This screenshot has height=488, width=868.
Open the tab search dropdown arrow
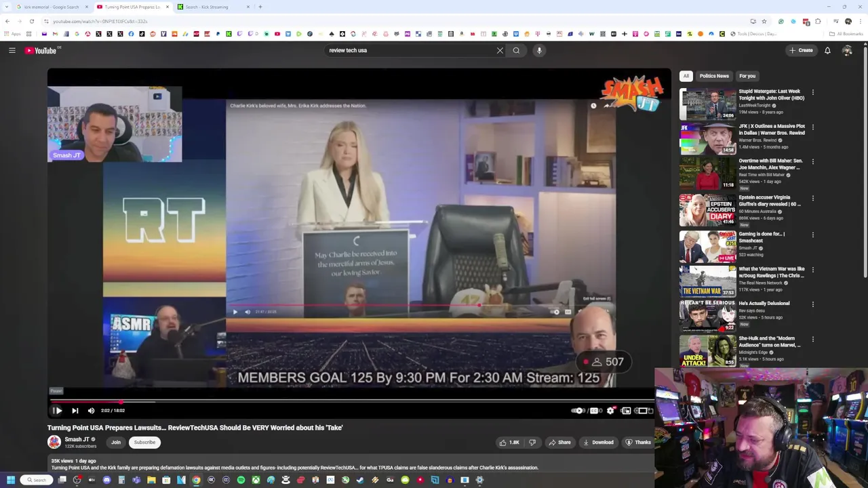click(x=6, y=7)
